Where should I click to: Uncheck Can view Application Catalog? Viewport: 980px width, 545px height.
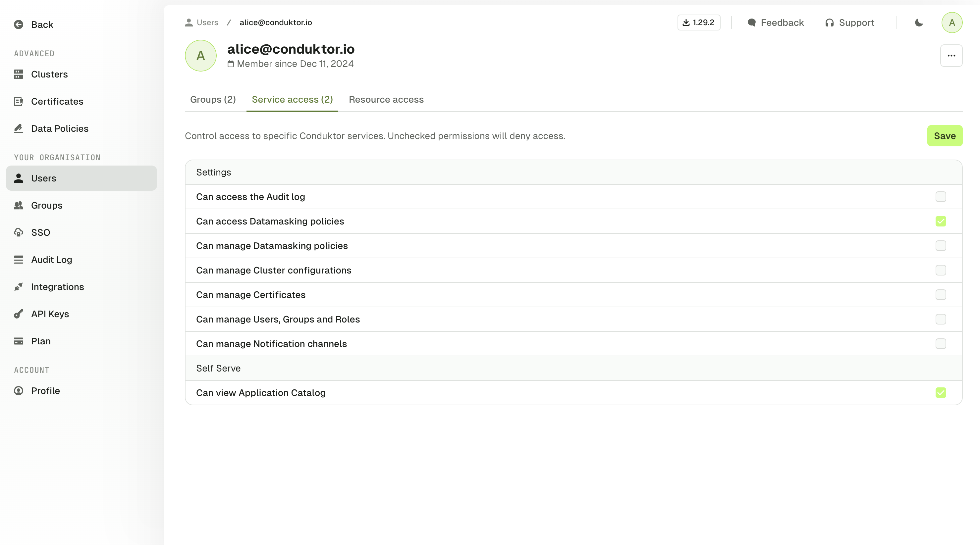941,393
